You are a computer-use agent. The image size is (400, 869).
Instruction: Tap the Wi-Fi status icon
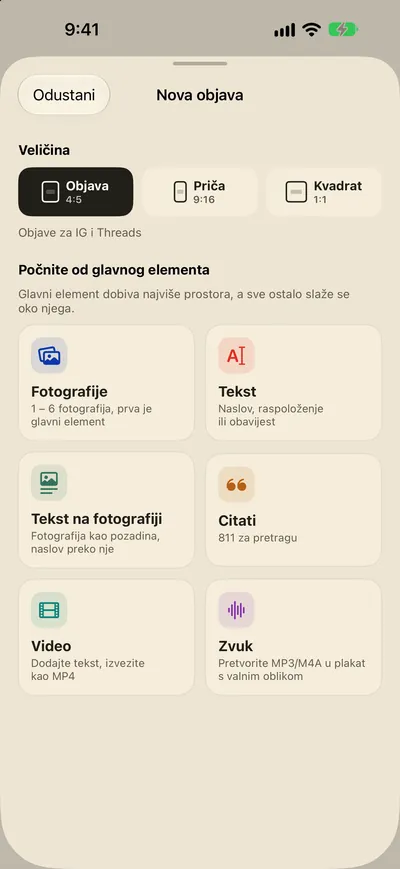[x=312, y=30]
